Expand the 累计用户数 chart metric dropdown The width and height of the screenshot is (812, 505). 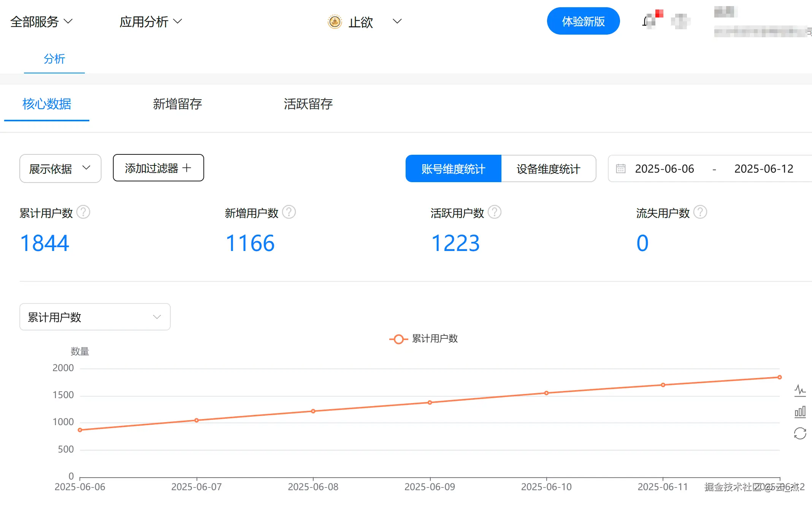click(95, 317)
